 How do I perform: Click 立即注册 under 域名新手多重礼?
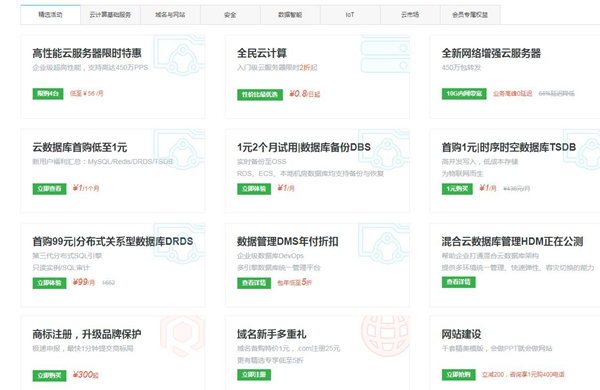point(254,375)
